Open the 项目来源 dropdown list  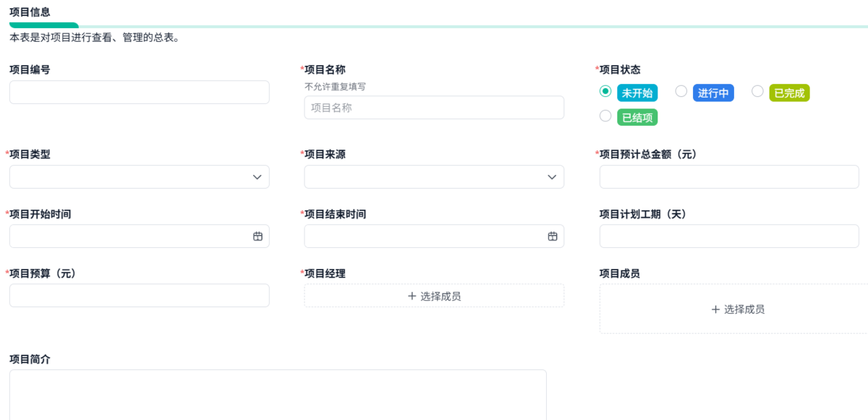click(x=434, y=177)
